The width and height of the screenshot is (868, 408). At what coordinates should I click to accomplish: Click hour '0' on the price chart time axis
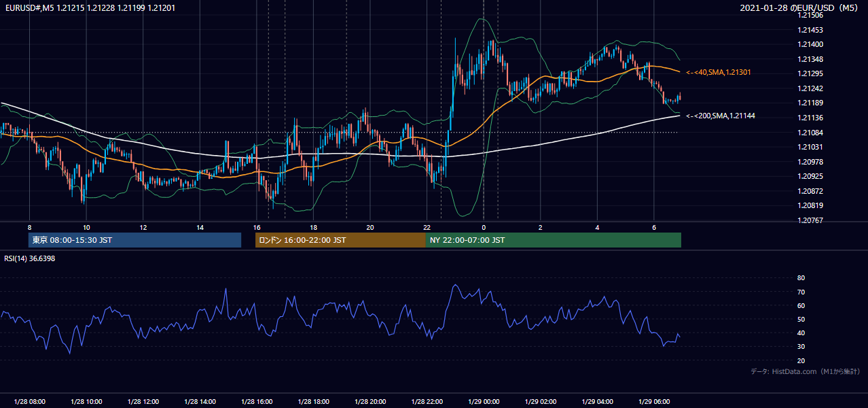(x=484, y=227)
